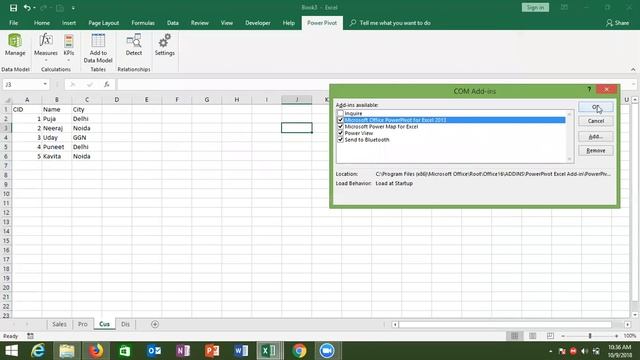Open the Dis sheet tab
The image size is (640, 360).
coord(125,324)
